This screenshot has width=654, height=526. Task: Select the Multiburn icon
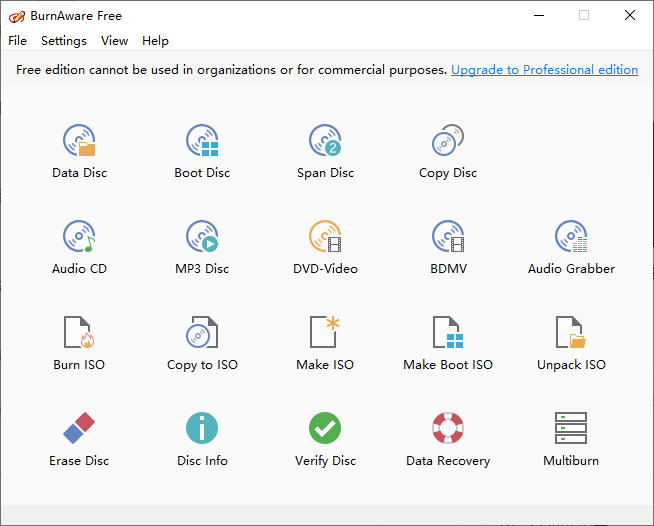pos(571,428)
